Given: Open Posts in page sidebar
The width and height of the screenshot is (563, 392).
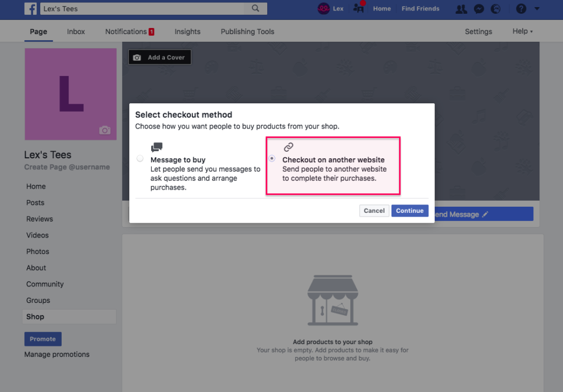Looking at the screenshot, I should [35, 202].
